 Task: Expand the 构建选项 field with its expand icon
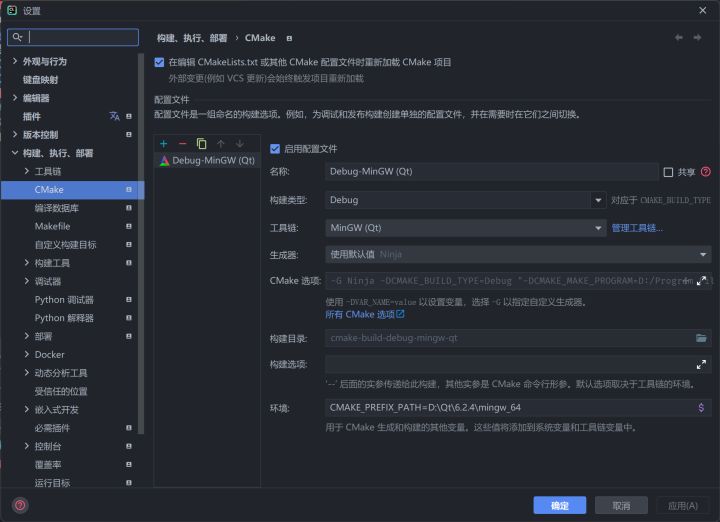point(701,365)
